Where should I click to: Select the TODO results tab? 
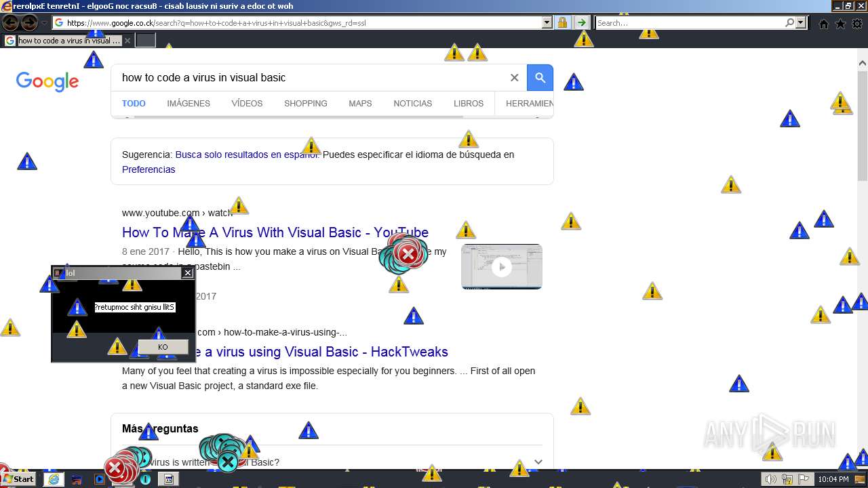coord(134,104)
